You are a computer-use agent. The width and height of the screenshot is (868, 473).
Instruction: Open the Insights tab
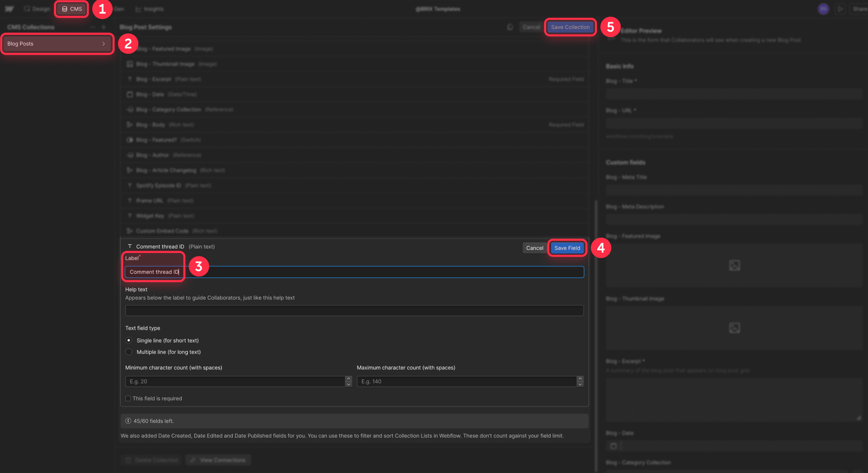tap(149, 9)
